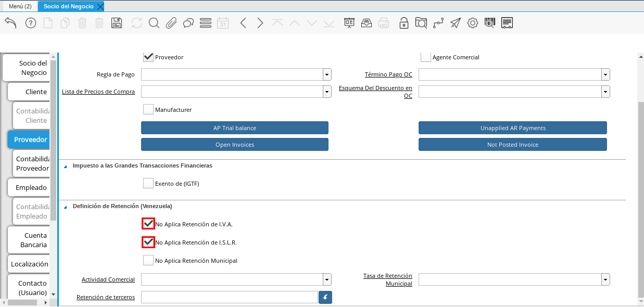This screenshot has width=644, height=307.
Task: Click the AP Trial balance button
Action: pos(235,128)
